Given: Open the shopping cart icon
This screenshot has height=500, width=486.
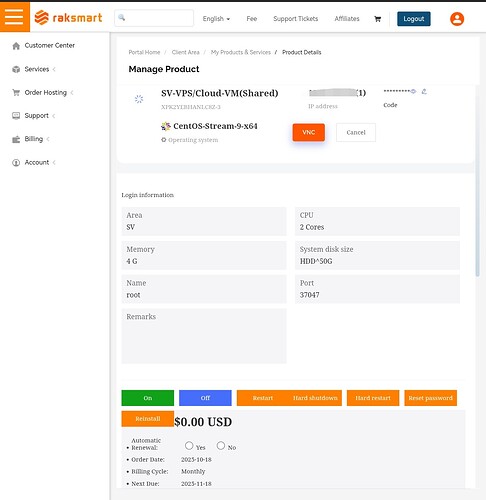Looking at the screenshot, I should click(377, 19).
